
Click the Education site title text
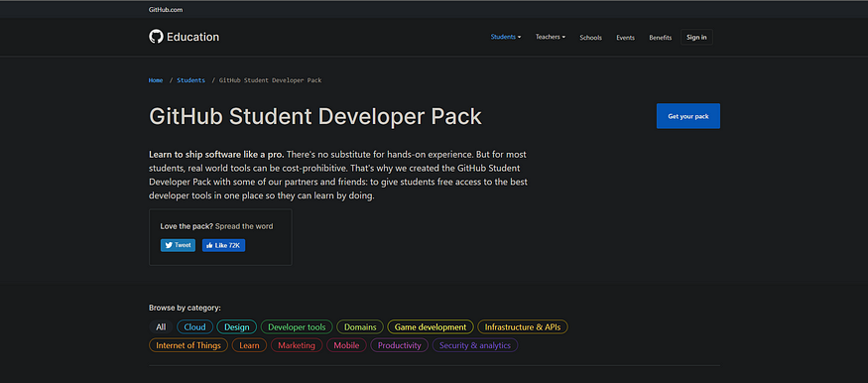(192, 37)
